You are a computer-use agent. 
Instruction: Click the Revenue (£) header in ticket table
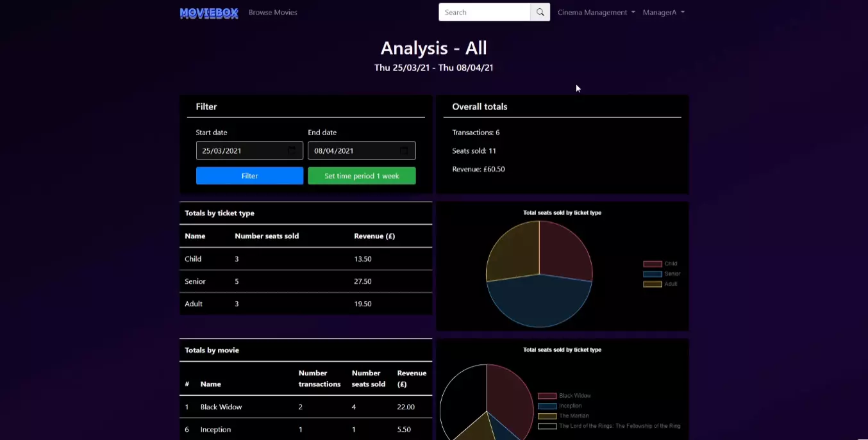pyautogui.click(x=374, y=236)
